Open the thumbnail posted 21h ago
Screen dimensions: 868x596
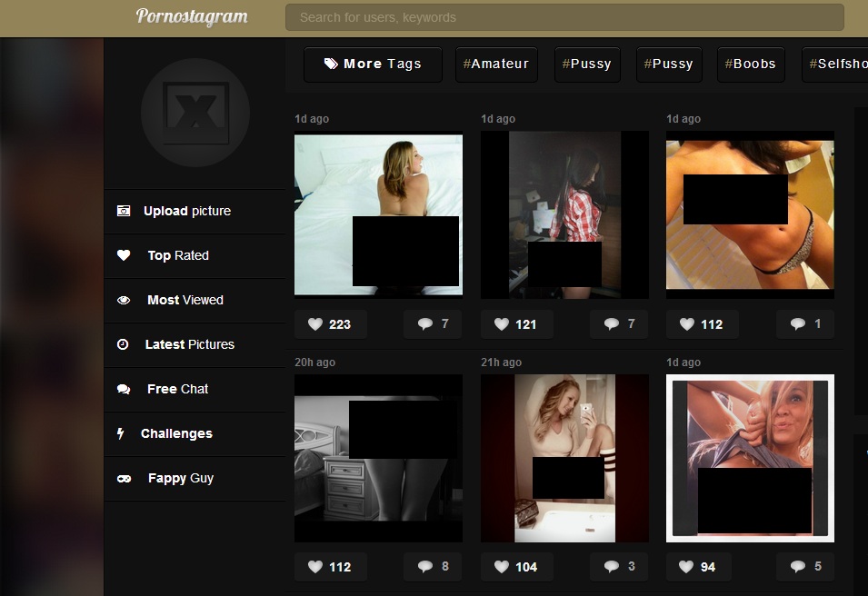[x=564, y=458]
